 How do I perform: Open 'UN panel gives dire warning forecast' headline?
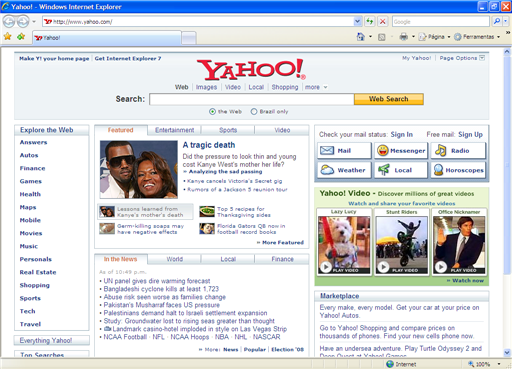pyautogui.click(x=157, y=281)
